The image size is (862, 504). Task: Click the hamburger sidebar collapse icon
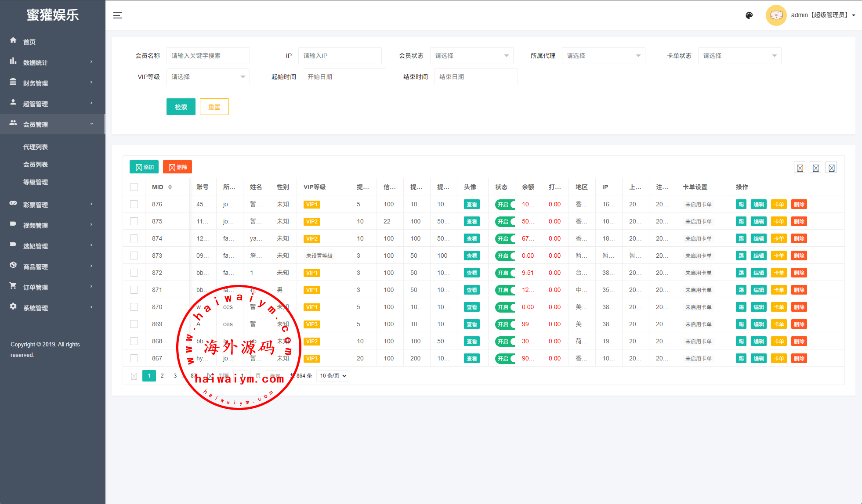click(x=117, y=15)
